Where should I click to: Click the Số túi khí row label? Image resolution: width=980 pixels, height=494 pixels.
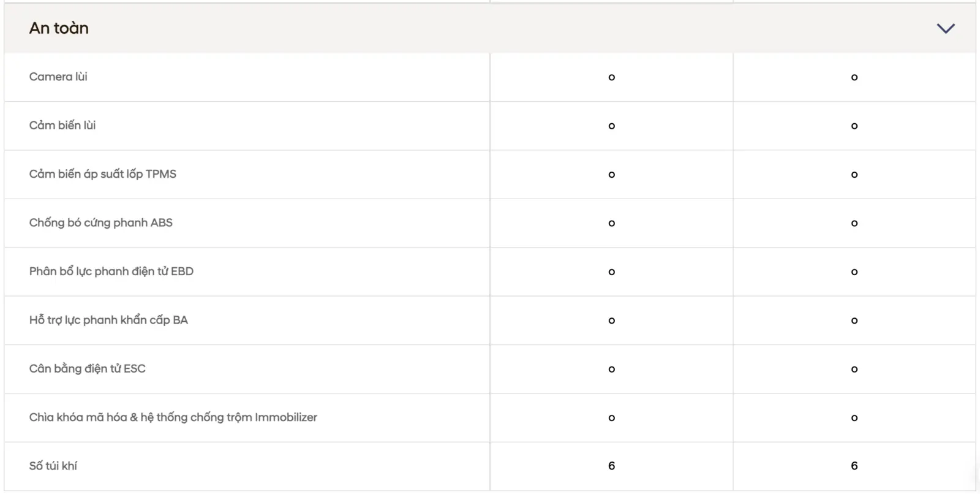pos(53,466)
